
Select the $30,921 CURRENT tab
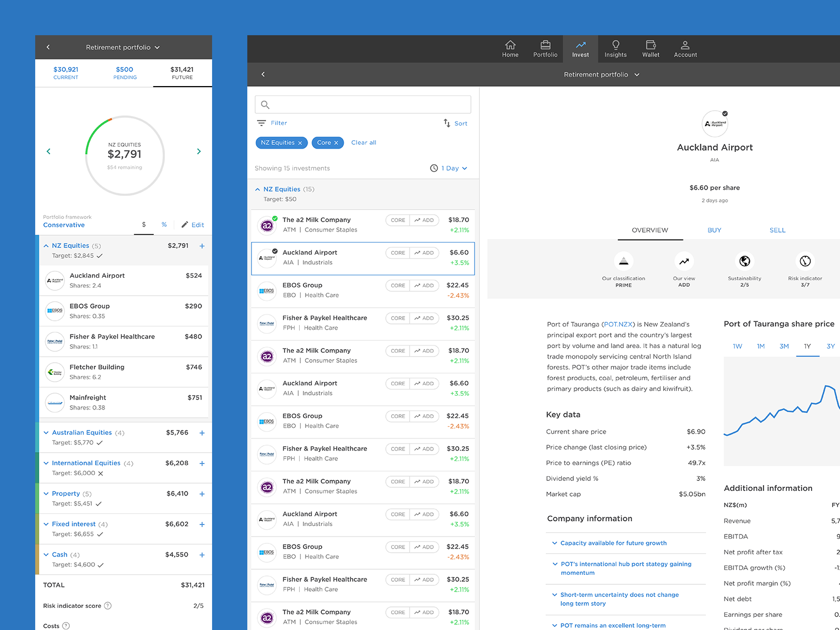click(x=66, y=73)
